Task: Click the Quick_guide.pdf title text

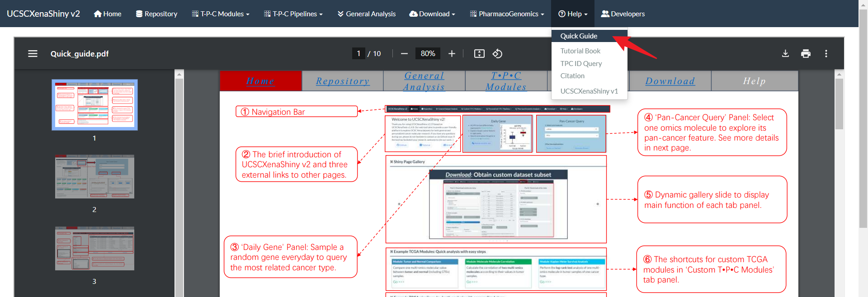Action: [x=80, y=54]
